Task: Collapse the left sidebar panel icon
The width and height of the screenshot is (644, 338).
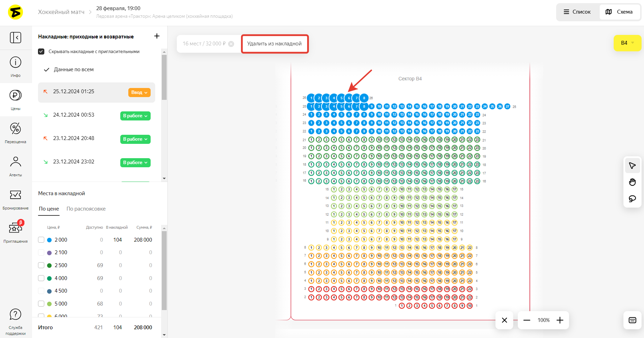Action: [15, 37]
